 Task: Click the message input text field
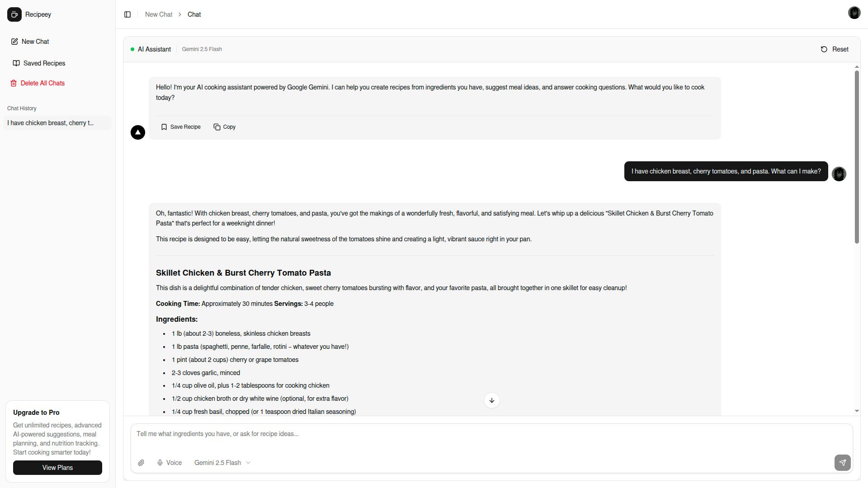(491, 434)
